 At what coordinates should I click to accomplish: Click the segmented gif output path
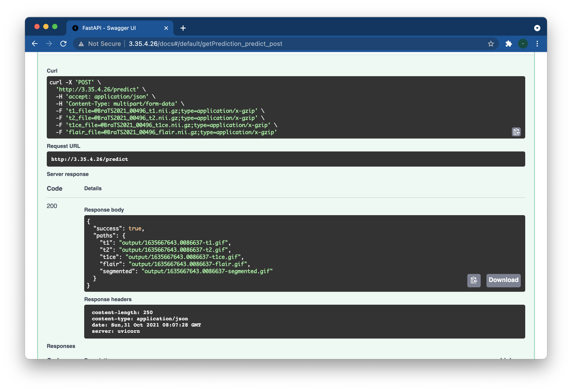click(x=207, y=271)
